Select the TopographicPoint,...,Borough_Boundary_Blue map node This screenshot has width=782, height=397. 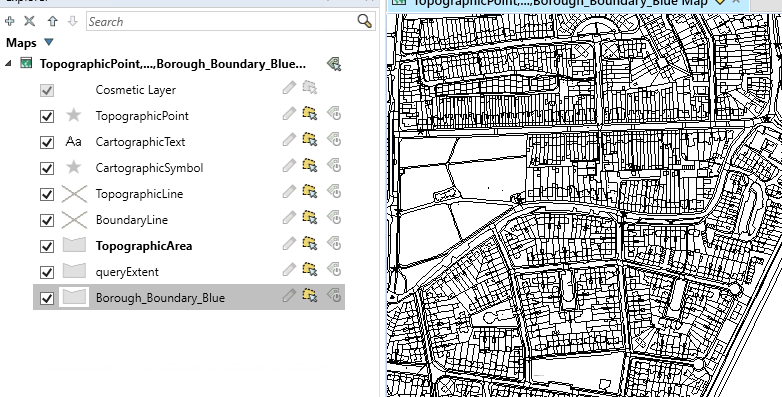pos(173,64)
